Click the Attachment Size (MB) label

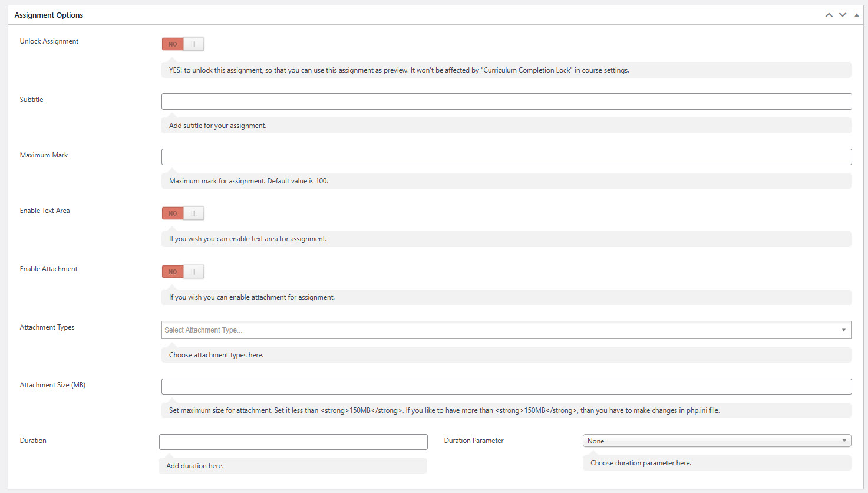pyautogui.click(x=52, y=385)
